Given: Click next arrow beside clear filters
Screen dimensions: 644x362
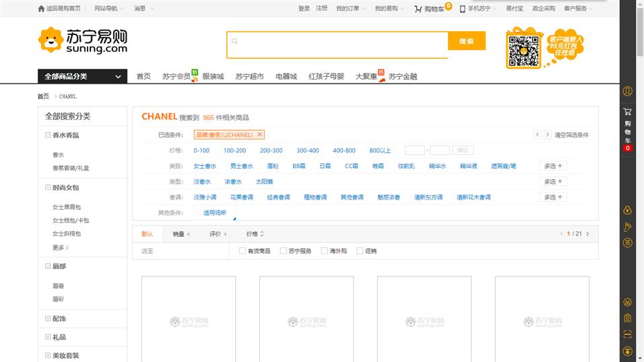Looking at the screenshot, I should tap(547, 134).
